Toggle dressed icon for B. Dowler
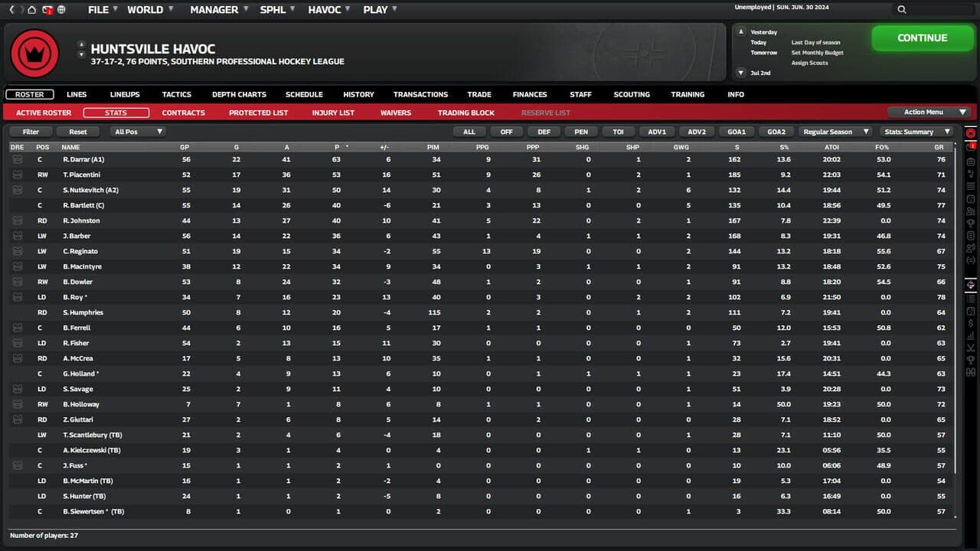Image resolution: width=980 pixels, height=551 pixels. coord(17,282)
